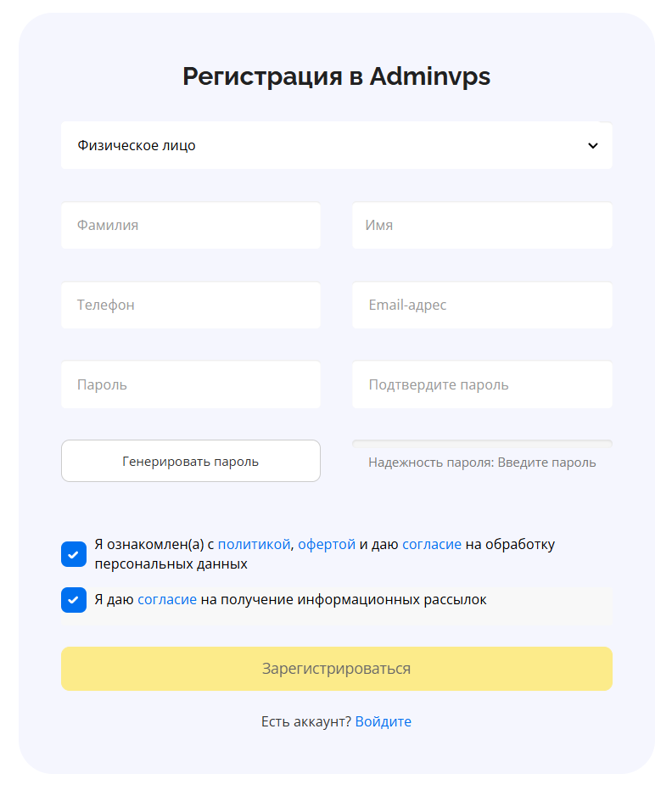672x785 pixels.
Task: Toggle the newsletter consent checkbox
Action: tap(74, 600)
